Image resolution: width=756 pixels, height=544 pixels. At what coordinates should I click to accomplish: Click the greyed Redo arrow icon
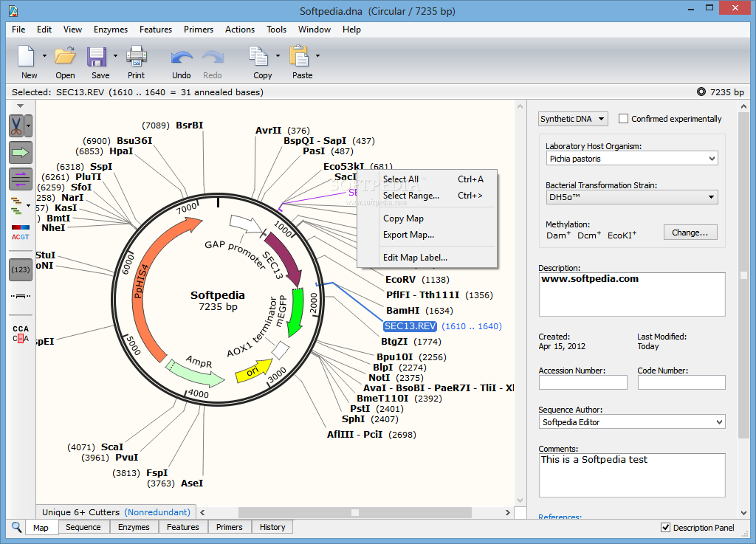(213, 58)
